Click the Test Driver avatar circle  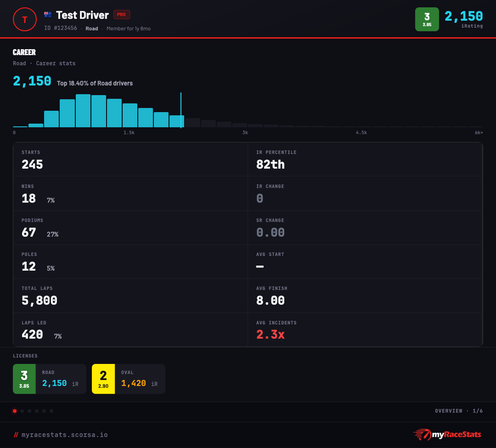pyautogui.click(x=25, y=19)
